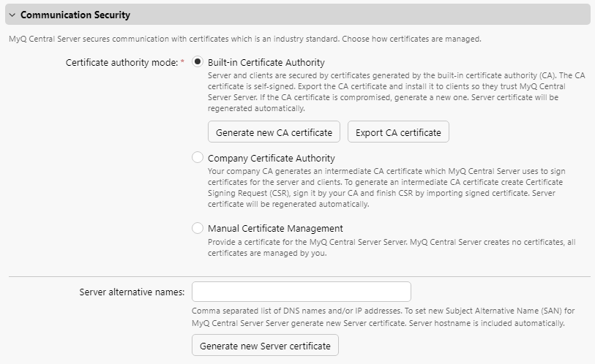Select Manual Certificate Management radio button
The width and height of the screenshot is (595, 364).
[198, 228]
